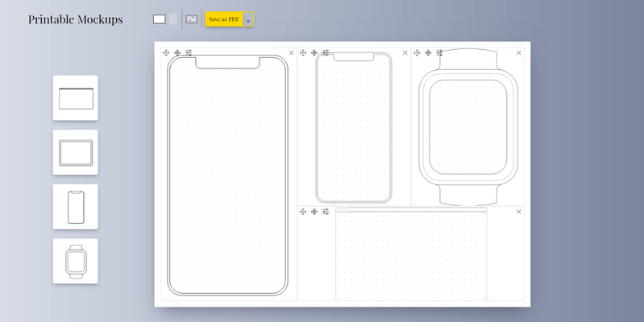Close the small phone mockup panel
This screenshot has height=322, width=644.
pyautogui.click(x=405, y=53)
